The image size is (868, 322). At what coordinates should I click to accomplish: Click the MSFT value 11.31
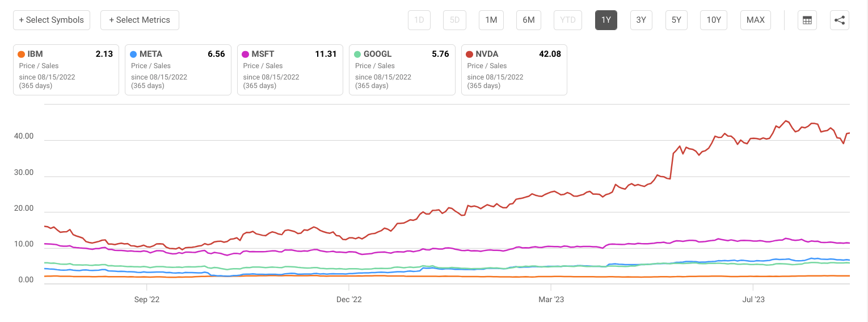tap(326, 55)
